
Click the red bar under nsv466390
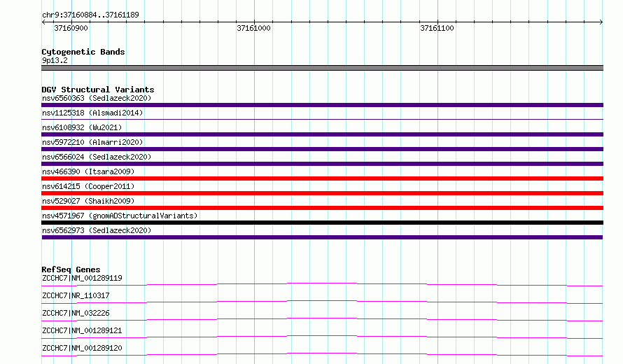pyautogui.click(x=322, y=178)
